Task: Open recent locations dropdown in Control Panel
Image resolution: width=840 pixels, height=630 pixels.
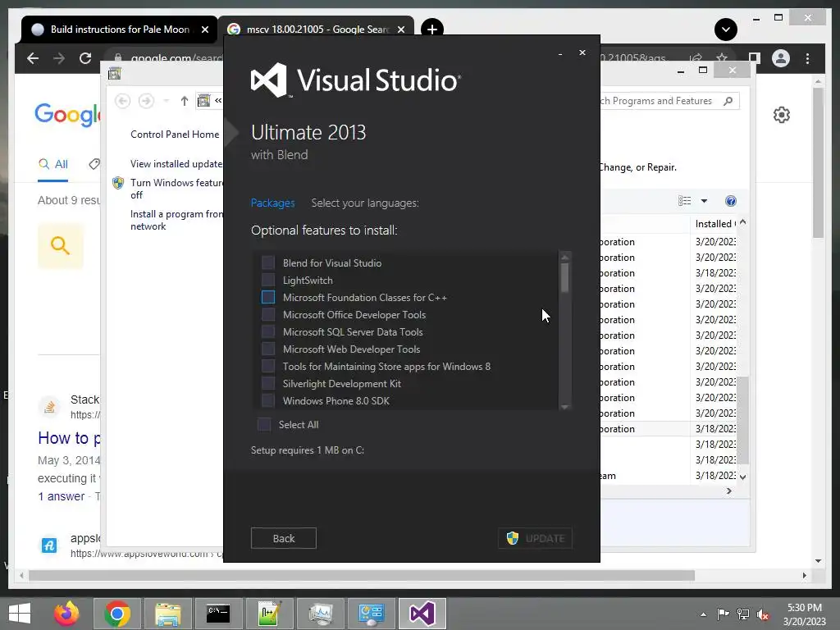Action: click(166, 101)
